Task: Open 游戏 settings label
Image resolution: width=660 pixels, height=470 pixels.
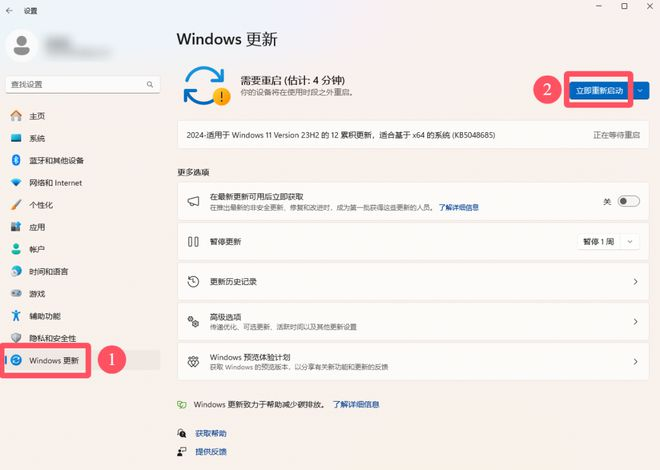Action: (37, 294)
